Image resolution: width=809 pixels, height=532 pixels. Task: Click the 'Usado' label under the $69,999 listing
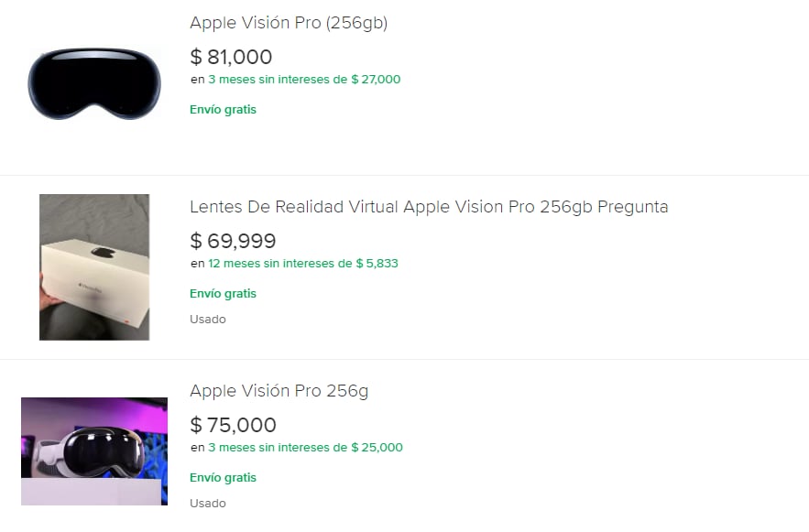[207, 320]
